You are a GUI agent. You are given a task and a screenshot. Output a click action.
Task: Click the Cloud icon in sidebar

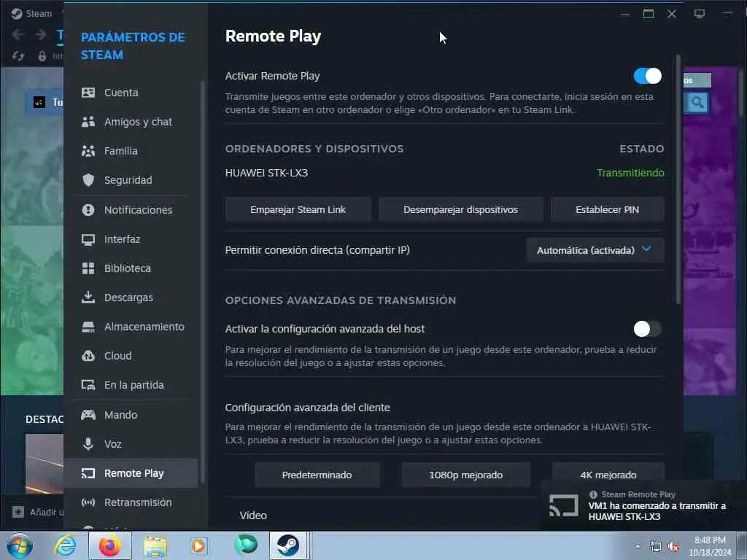click(88, 356)
